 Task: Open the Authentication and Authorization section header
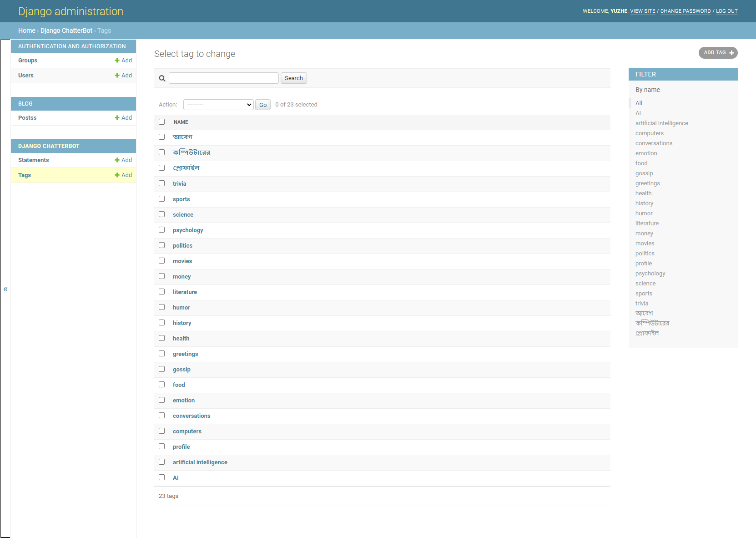(72, 46)
